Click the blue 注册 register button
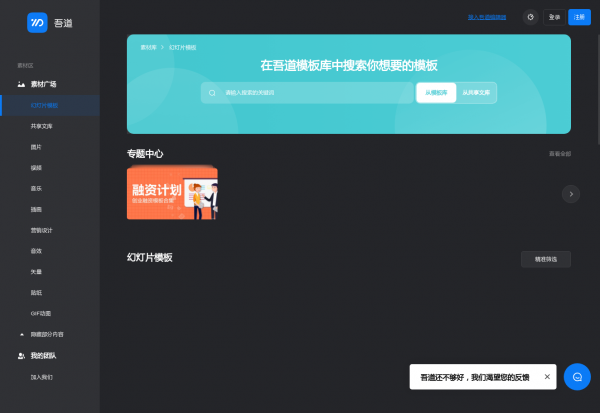This screenshot has width=600, height=413. click(x=579, y=17)
